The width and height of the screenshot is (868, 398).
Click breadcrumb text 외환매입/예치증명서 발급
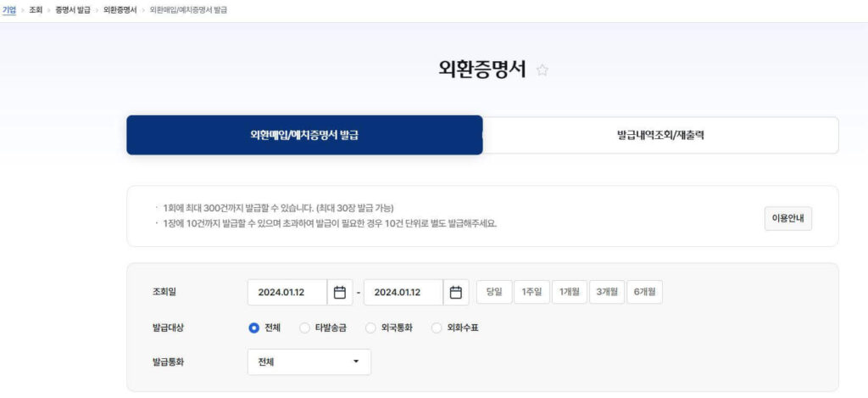(188, 10)
